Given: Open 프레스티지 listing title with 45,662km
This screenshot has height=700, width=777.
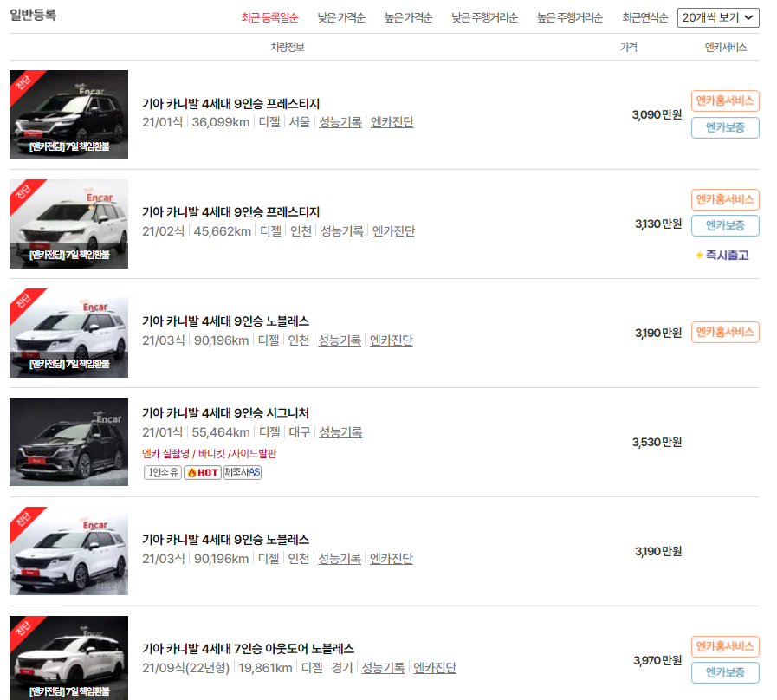Looking at the screenshot, I should click(231, 212).
